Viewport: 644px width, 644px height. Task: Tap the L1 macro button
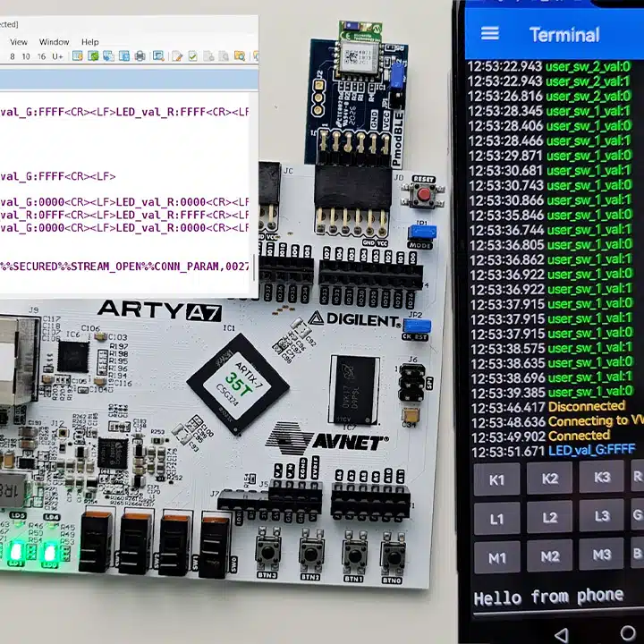pos(496,519)
